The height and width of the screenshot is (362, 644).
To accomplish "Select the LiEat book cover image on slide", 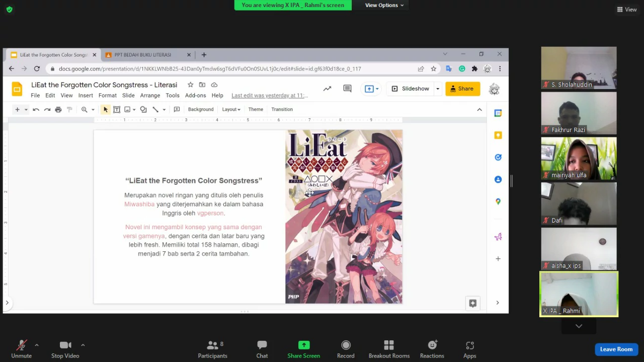I will 344,216.
